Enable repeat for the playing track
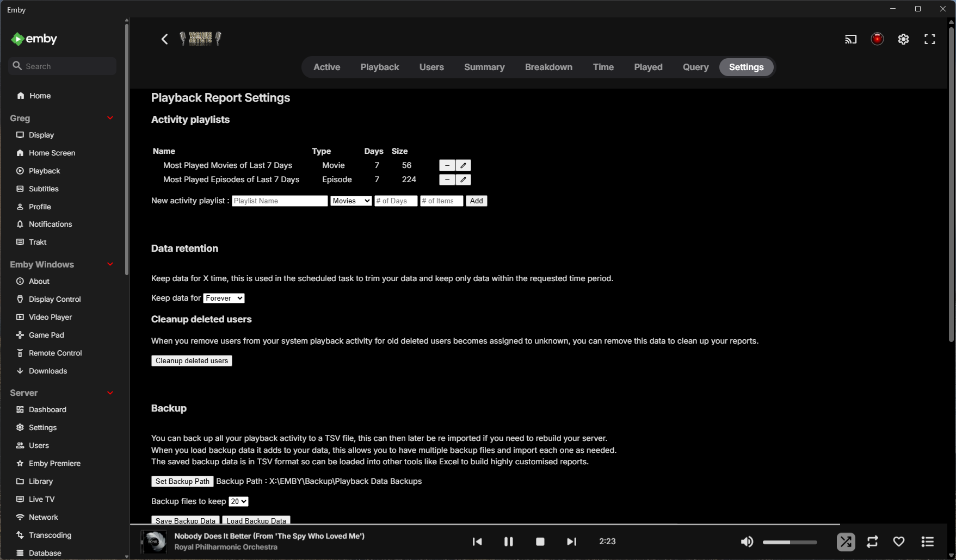Screen dimensions: 956x560 coord(872,542)
